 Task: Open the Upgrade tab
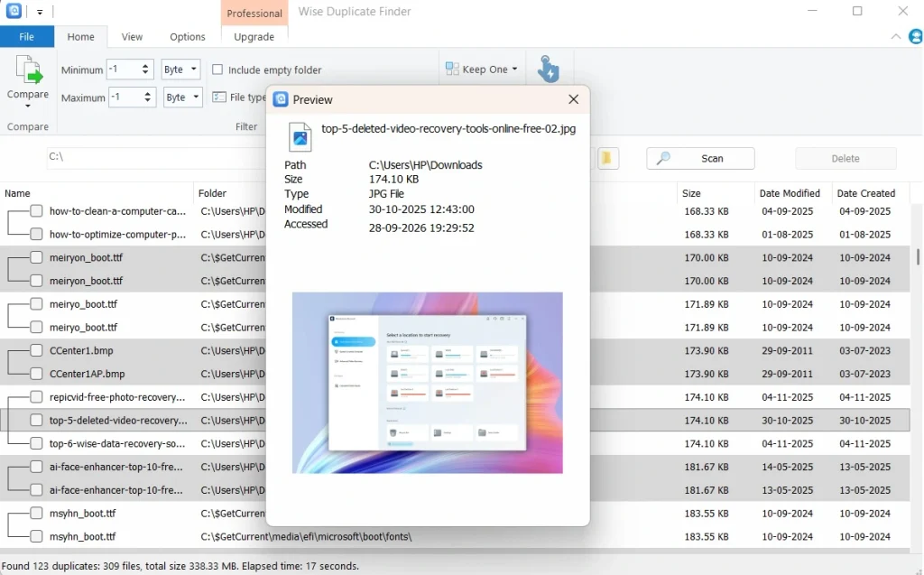click(254, 37)
